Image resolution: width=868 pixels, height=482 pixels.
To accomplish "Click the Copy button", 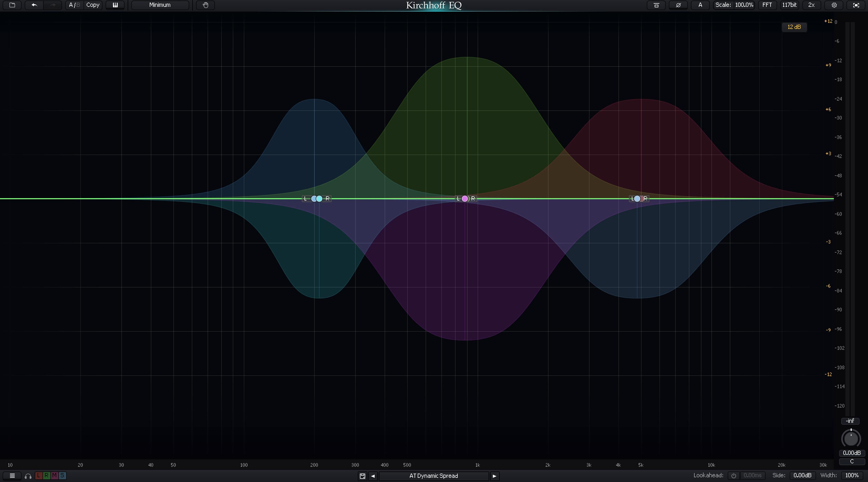I will tap(93, 5).
